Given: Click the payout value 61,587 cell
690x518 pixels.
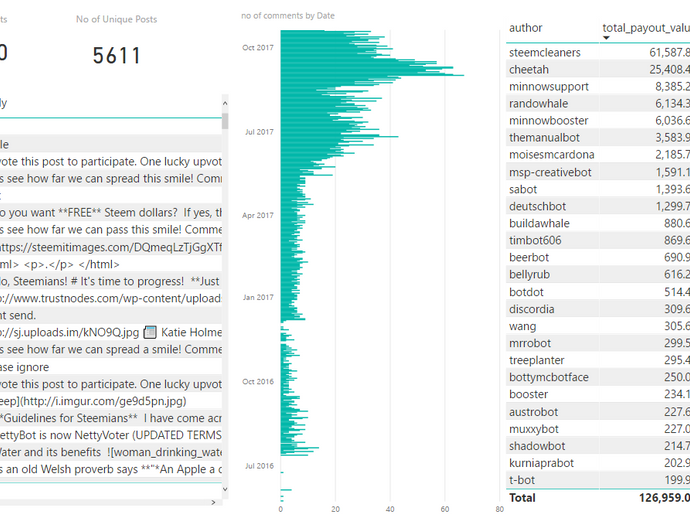Looking at the screenshot, I should tap(669, 52).
